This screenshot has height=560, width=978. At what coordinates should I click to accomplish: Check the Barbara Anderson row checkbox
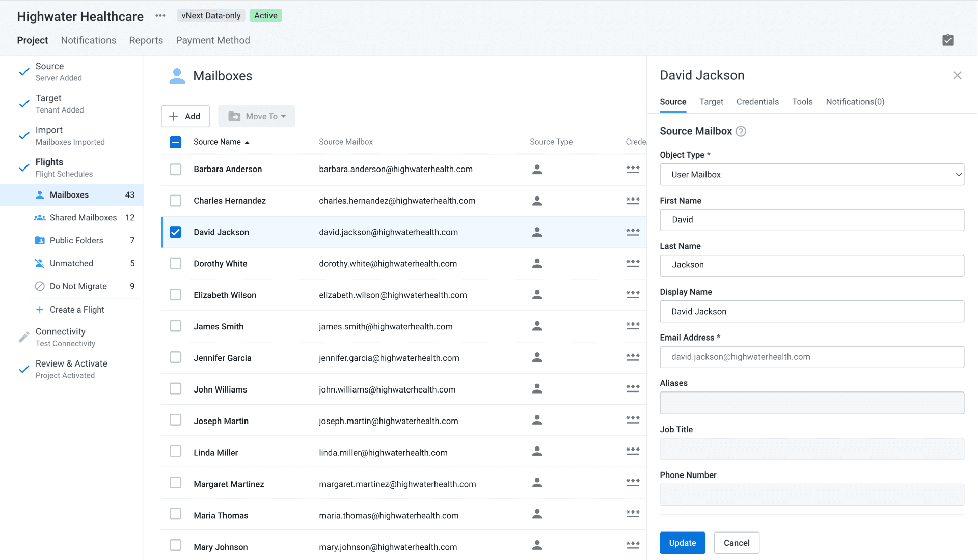tap(175, 169)
